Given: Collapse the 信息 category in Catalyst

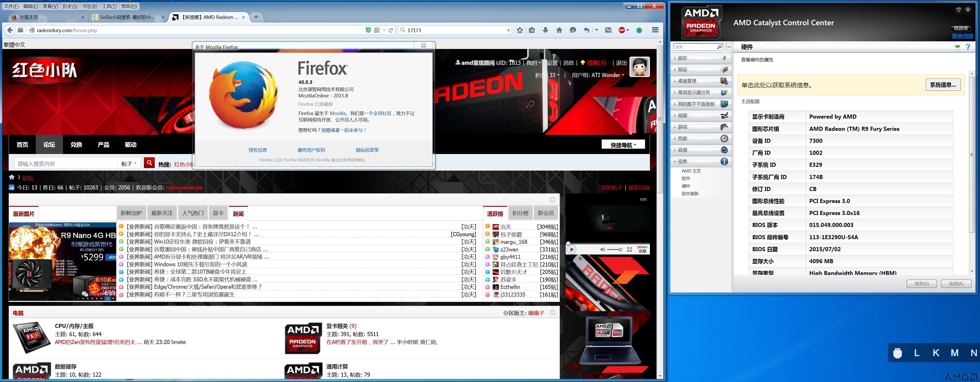Looking at the screenshot, I should pyautogui.click(x=701, y=161).
